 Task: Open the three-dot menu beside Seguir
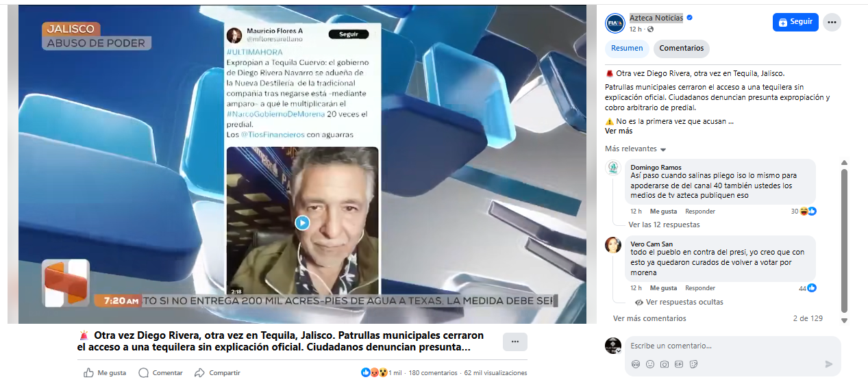coord(832,22)
